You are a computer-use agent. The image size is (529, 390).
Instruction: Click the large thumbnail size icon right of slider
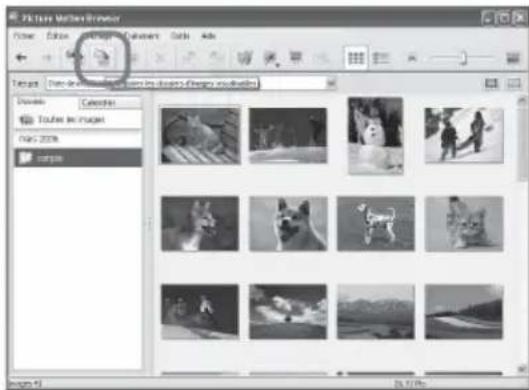(513, 58)
